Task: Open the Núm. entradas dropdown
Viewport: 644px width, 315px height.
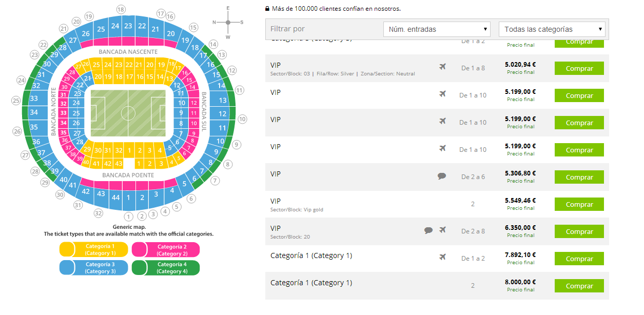Action: tap(437, 29)
